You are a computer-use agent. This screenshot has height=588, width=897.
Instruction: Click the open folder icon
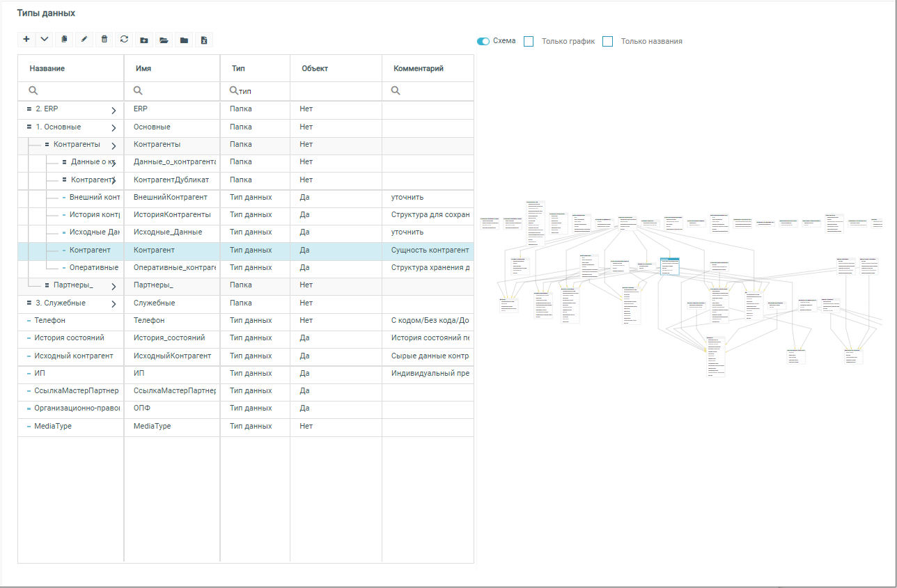[x=164, y=40]
